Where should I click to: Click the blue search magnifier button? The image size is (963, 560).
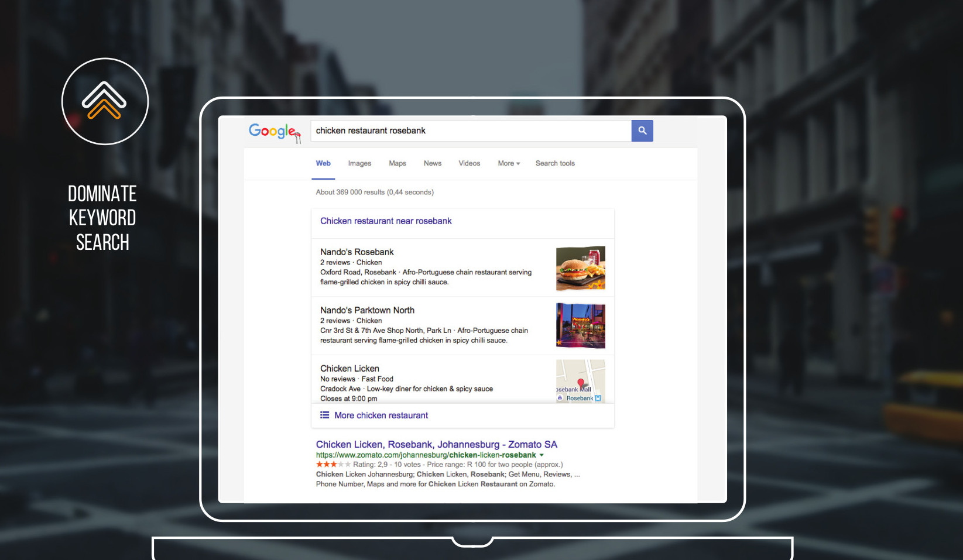(x=642, y=131)
